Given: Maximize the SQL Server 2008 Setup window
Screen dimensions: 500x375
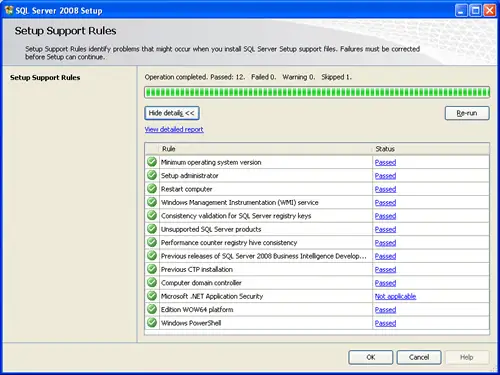Looking at the screenshot, I should (x=475, y=10).
